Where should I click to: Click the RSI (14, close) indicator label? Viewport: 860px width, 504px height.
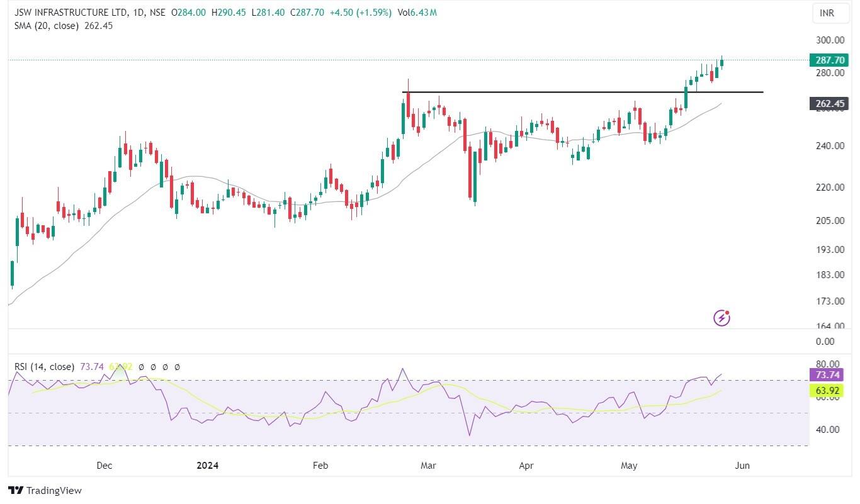(44, 366)
